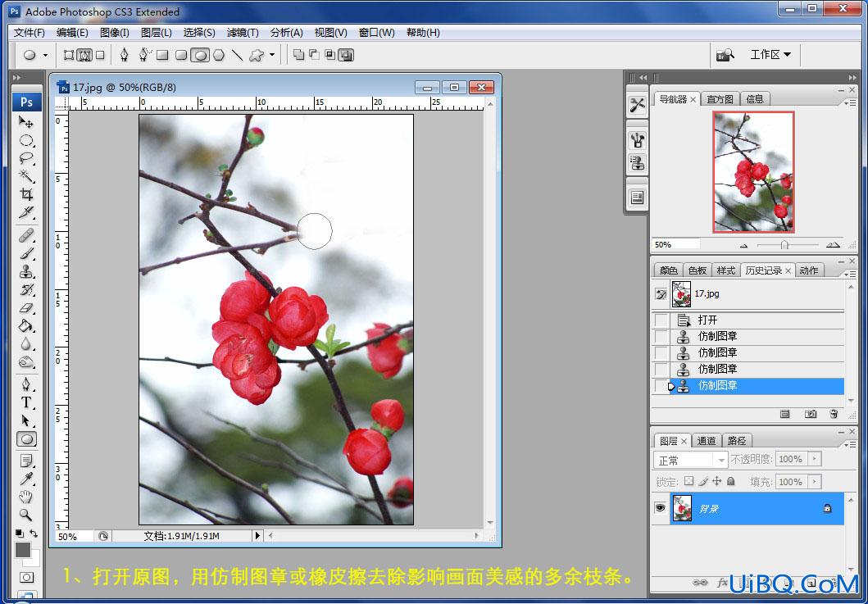Switch to the 通道 tab

pos(706,441)
